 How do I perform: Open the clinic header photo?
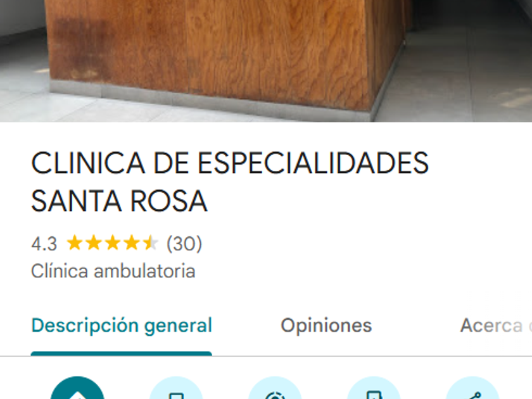pyautogui.click(x=266, y=61)
